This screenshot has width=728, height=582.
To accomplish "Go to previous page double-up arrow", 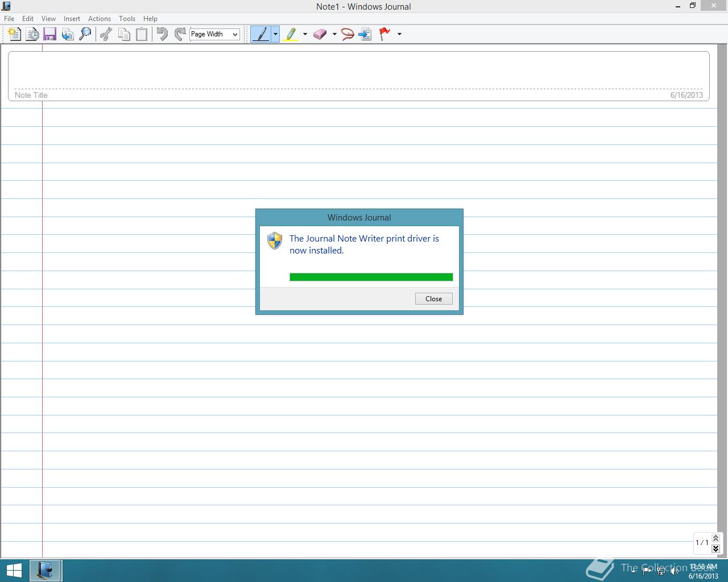I will [715, 538].
